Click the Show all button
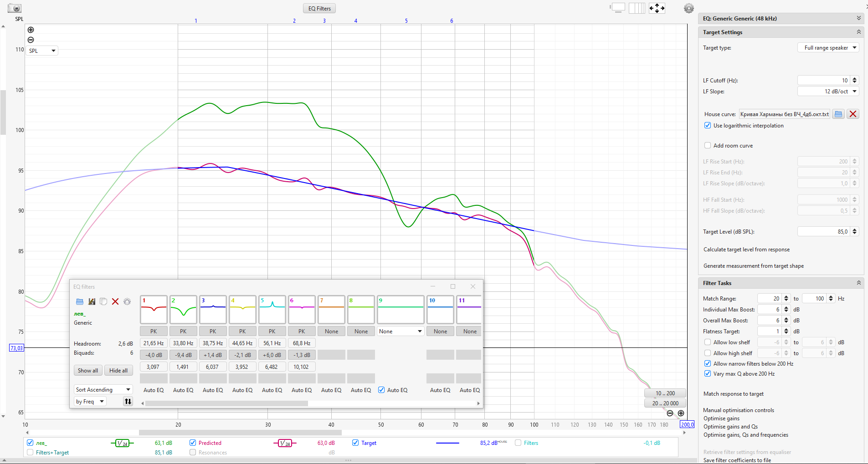 point(88,371)
